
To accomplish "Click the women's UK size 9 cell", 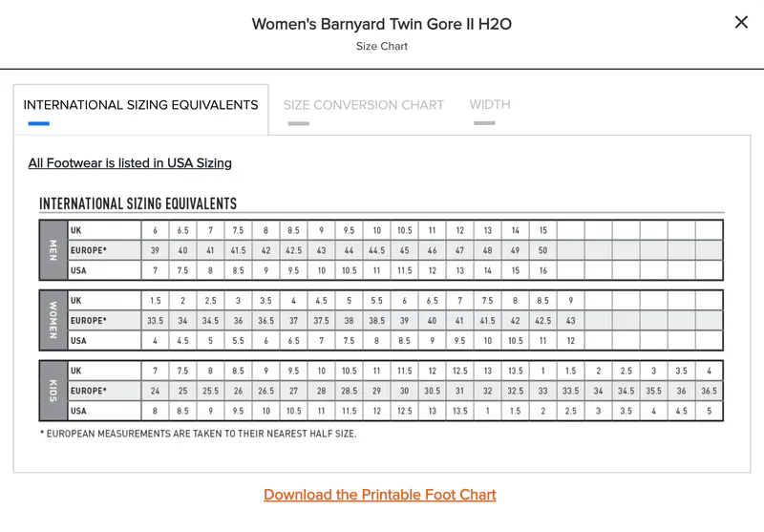I will coord(570,301).
